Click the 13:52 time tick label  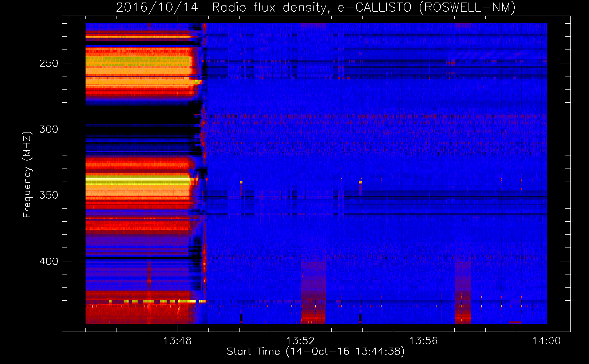[300, 341]
